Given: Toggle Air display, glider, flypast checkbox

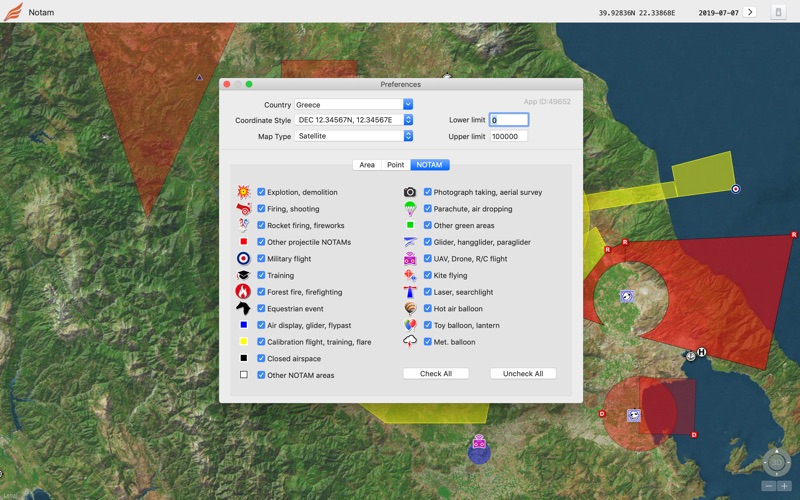Looking at the screenshot, I should pos(261,325).
